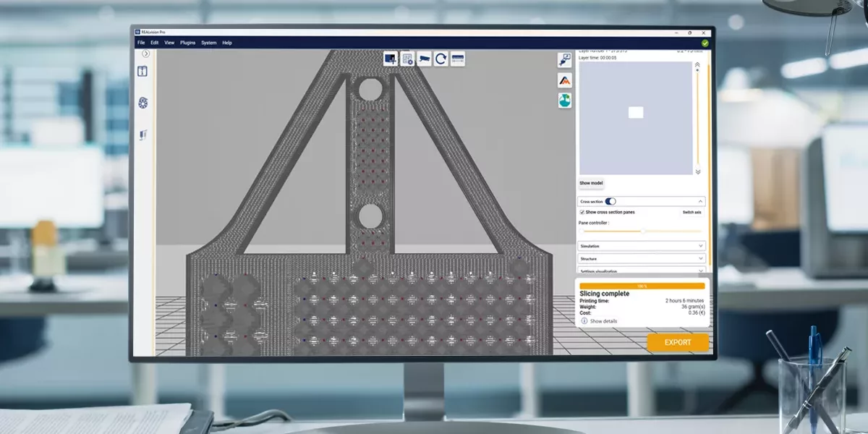Click the circular reset rotation icon
Viewport: 868px width, 434px height.
(x=441, y=59)
